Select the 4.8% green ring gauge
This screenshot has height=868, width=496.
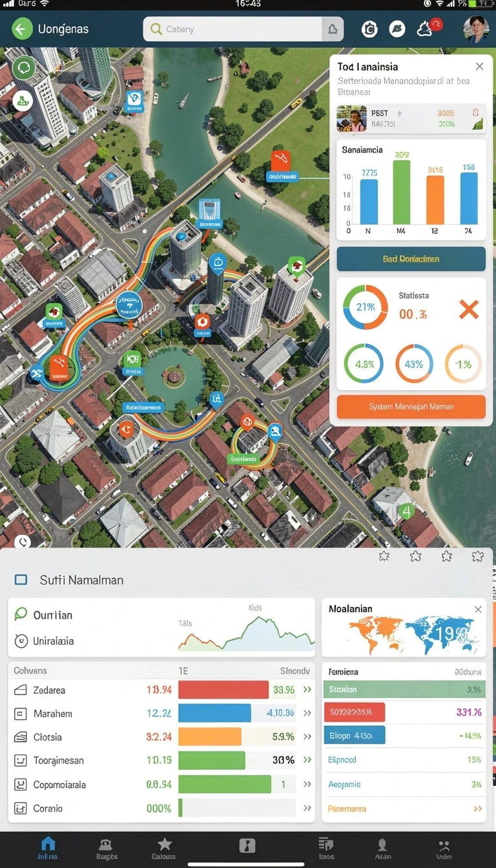click(364, 364)
